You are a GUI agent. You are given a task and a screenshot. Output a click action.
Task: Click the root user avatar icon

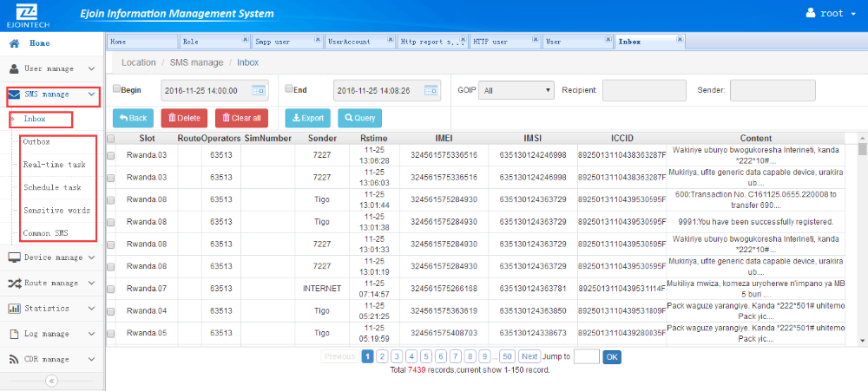(x=811, y=13)
